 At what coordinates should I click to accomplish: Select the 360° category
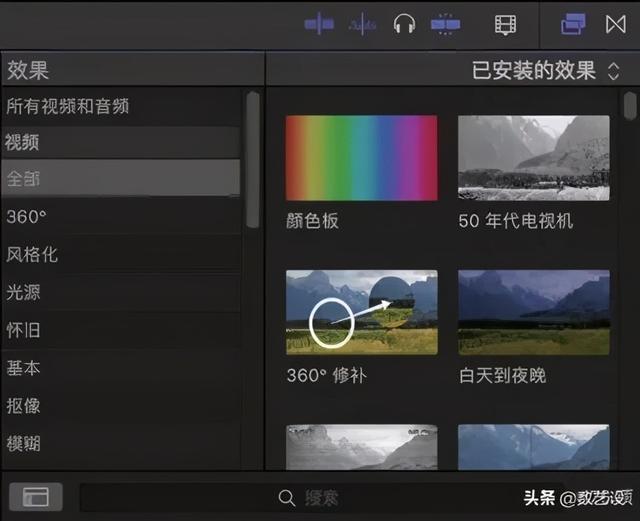(121, 216)
